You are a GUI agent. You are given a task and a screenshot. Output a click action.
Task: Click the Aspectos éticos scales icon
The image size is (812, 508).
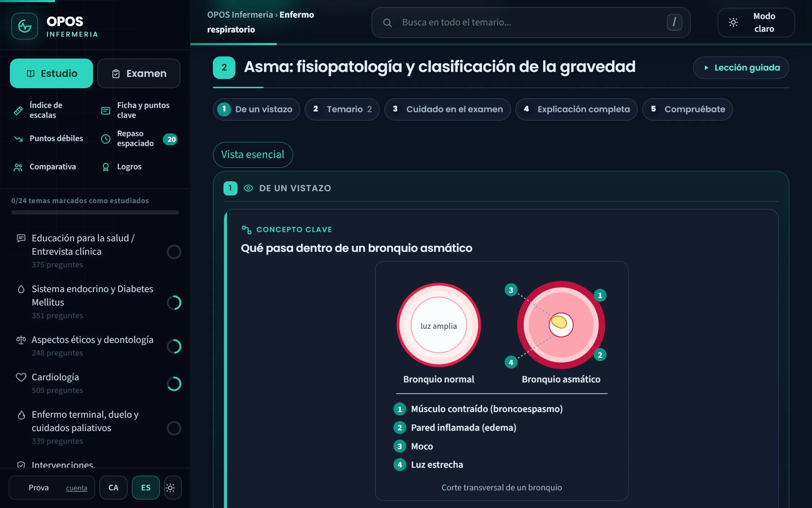(x=21, y=340)
